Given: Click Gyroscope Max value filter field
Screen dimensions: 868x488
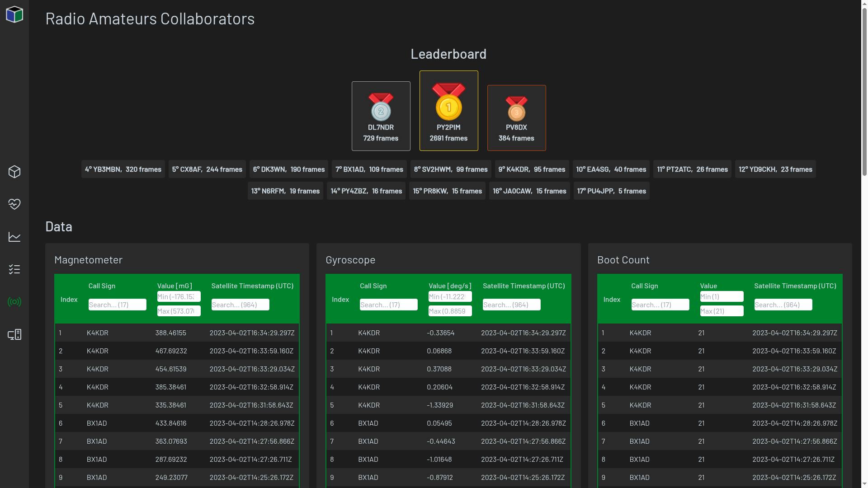Looking at the screenshot, I should 450,311.
